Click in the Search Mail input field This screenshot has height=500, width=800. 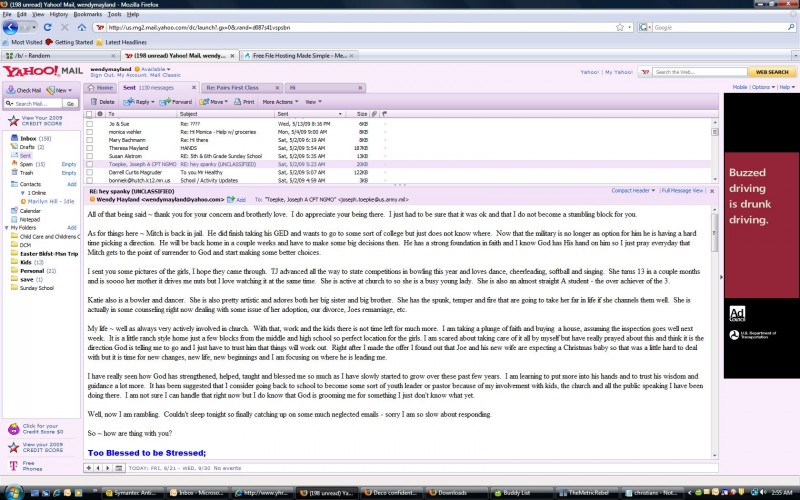[37, 104]
